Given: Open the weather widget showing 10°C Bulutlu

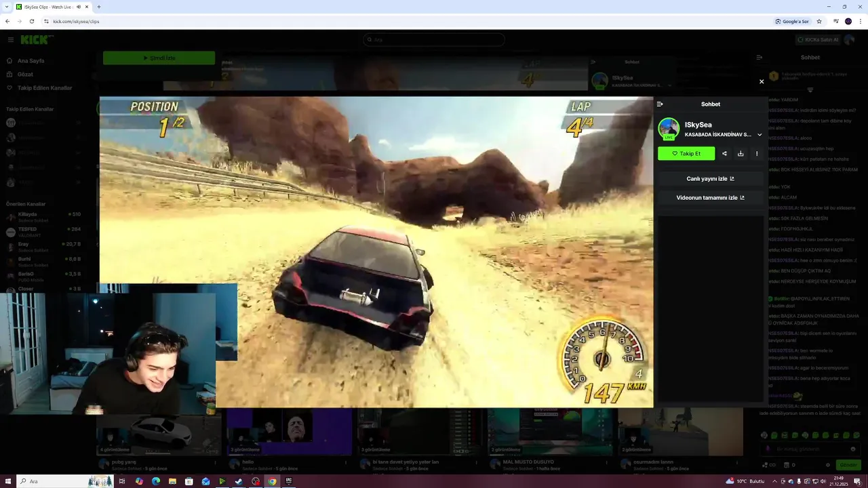Looking at the screenshot, I should tap(745, 481).
